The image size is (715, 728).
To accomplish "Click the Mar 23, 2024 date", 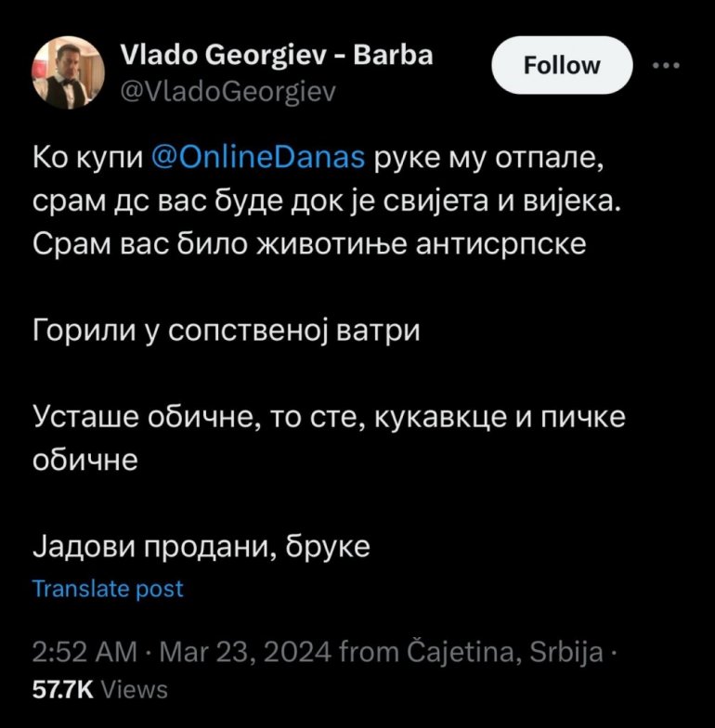I will (244, 652).
